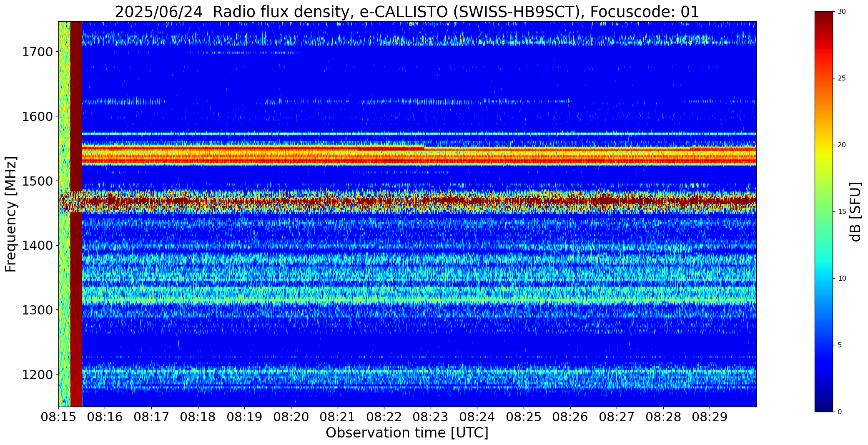This screenshot has height=445, width=868.
Task: Click the colorbar tick label 15
Action: [x=842, y=211]
